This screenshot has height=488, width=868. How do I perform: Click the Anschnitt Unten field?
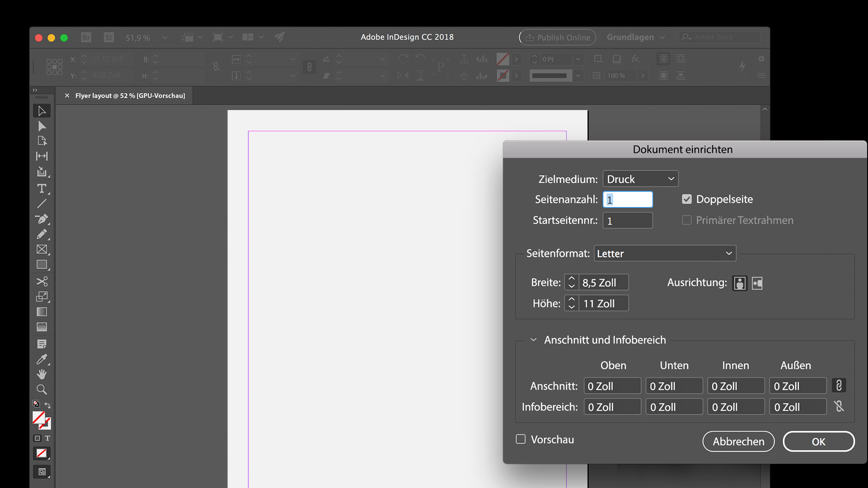(x=674, y=386)
